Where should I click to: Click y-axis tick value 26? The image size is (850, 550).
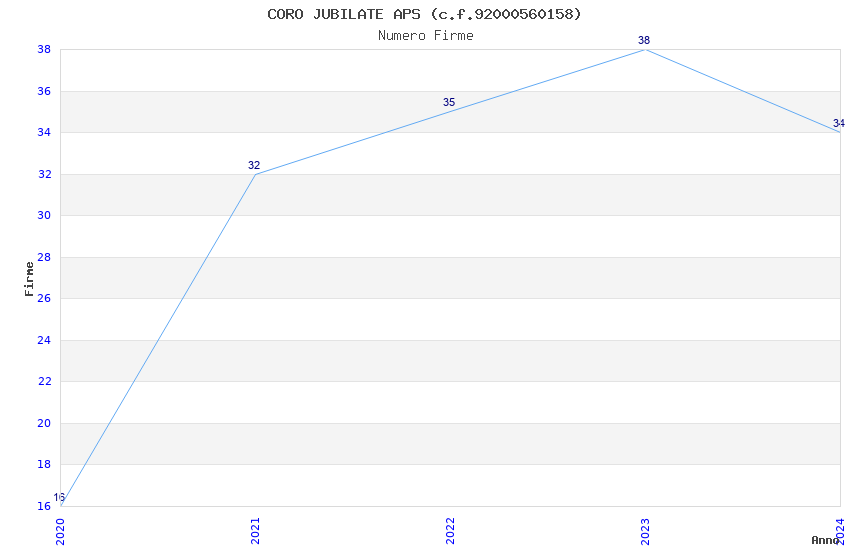tap(44, 298)
